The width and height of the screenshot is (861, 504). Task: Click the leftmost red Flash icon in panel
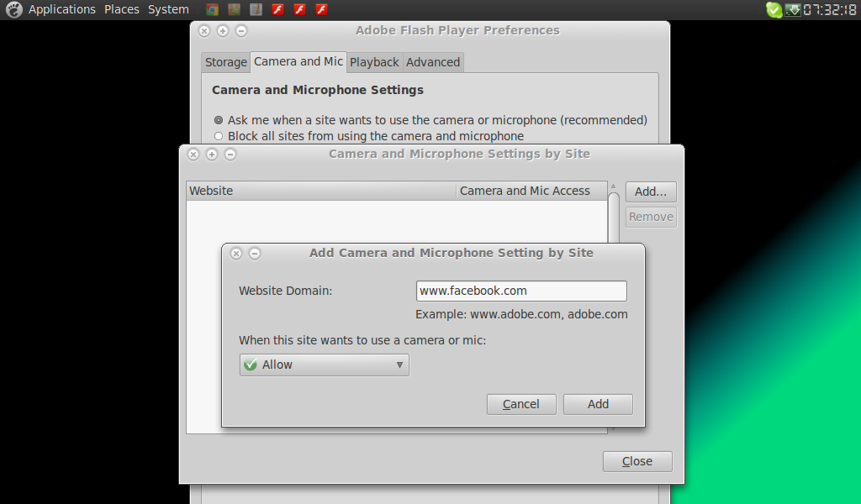(x=277, y=9)
